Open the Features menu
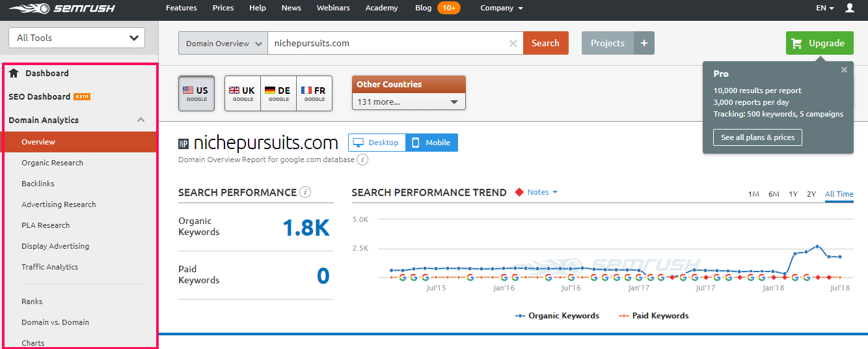This screenshot has height=349, width=868. click(x=182, y=8)
